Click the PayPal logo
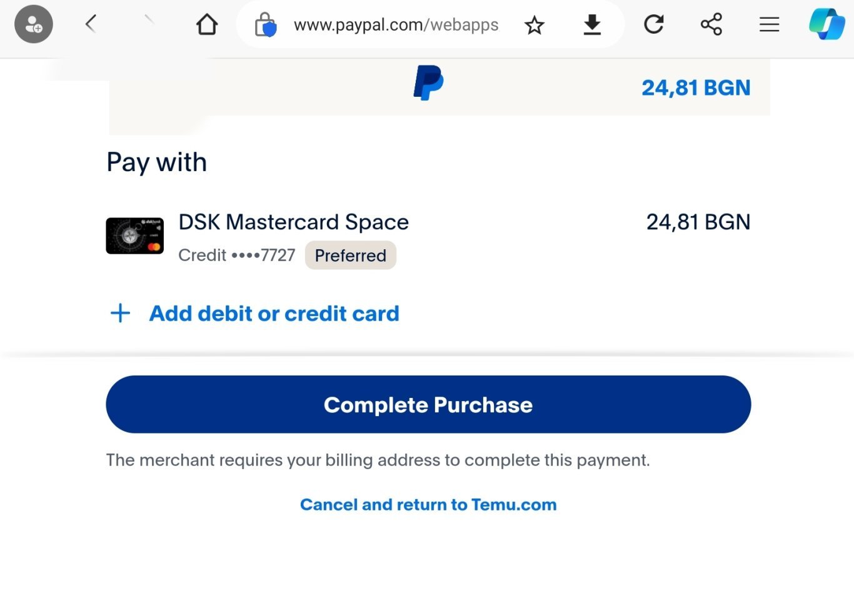 (x=428, y=82)
